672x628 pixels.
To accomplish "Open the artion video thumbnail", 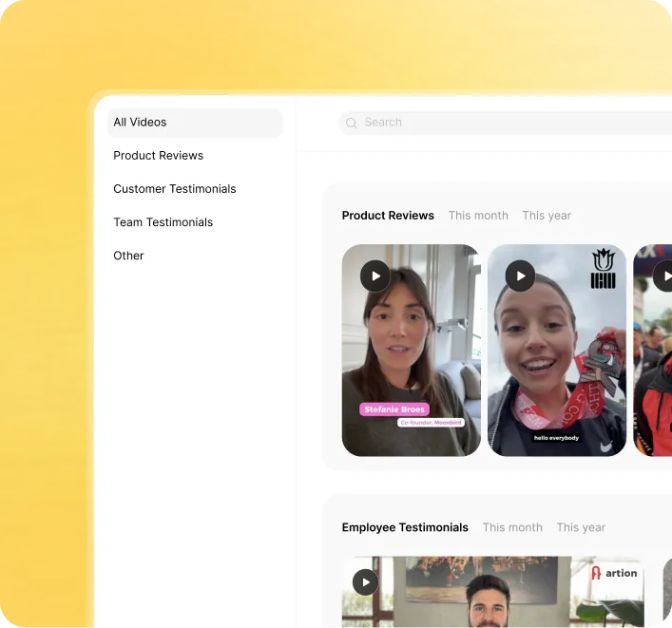I will coord(493,592).
